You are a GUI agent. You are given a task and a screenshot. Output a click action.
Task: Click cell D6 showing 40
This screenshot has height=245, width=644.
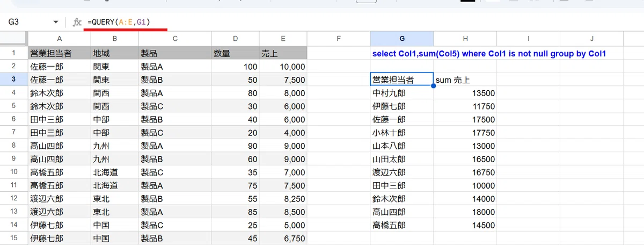click(235, 119)
